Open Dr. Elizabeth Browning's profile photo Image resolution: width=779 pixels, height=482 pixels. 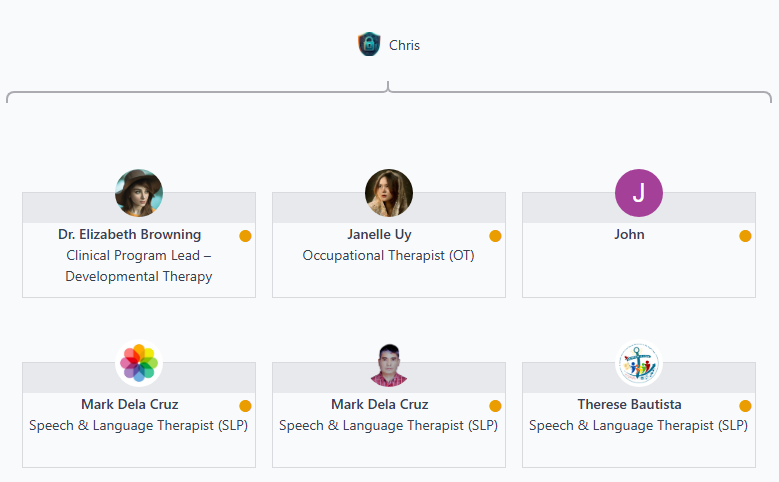click(139, 193)
